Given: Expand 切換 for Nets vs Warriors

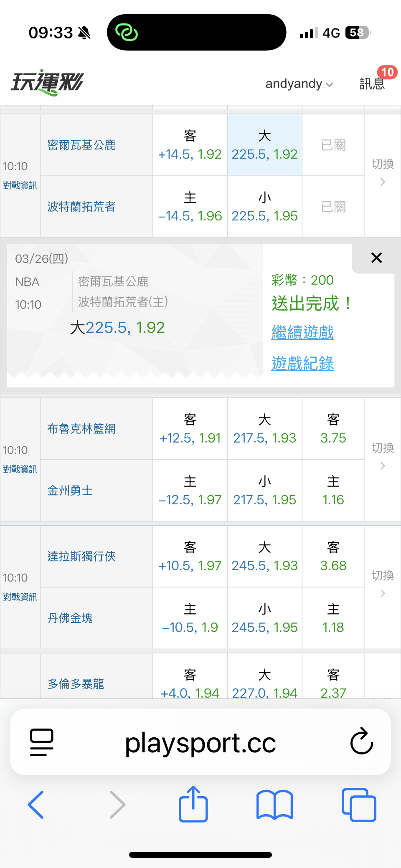Looking at the screenshot, I should coord(383,456).
